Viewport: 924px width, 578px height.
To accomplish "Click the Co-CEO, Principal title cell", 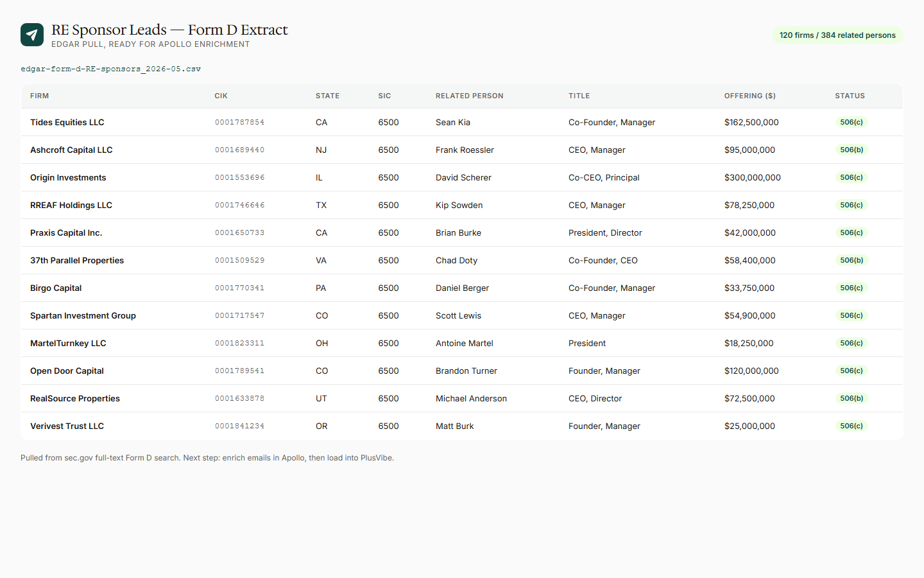I will coord(604,177).
